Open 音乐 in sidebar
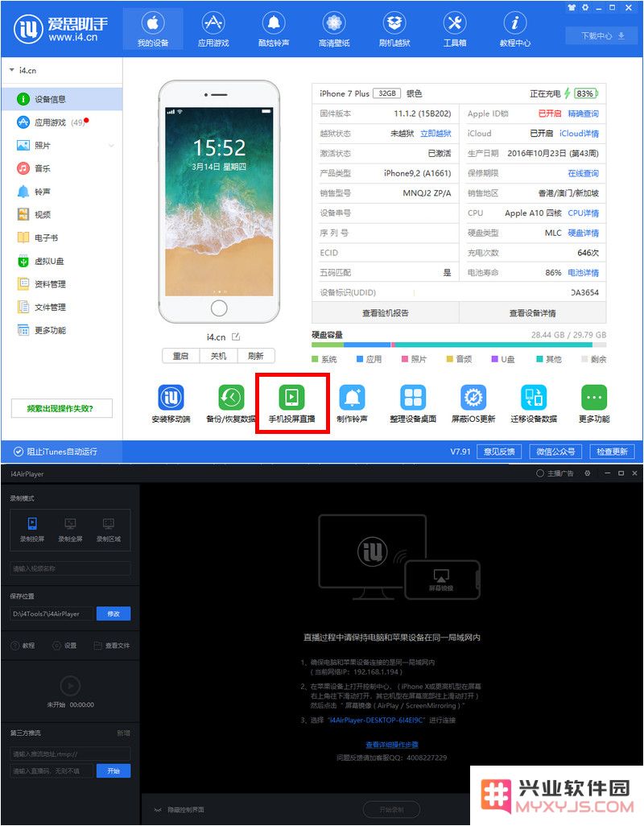The image size is (644, 826). click(x=62, y=168)
